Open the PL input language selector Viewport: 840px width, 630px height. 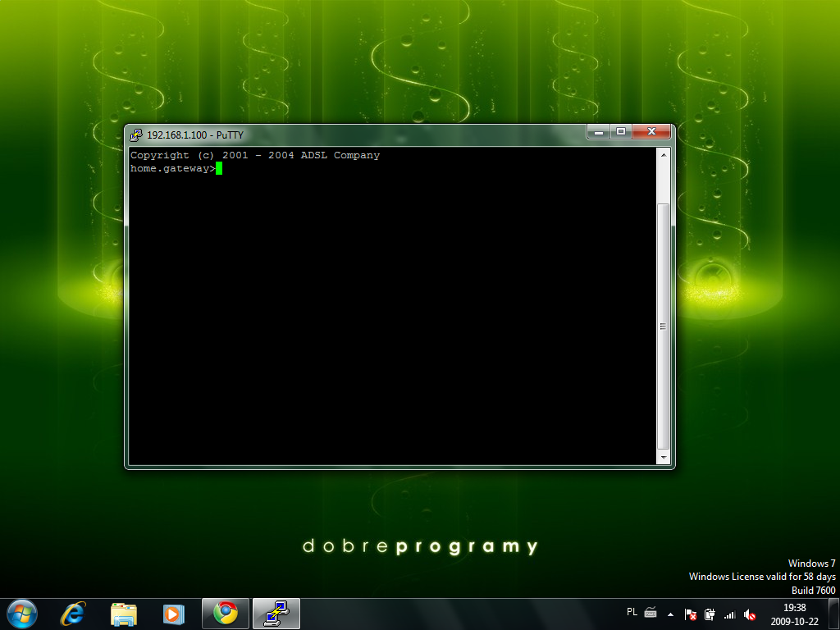pyautogui.click(x=632, y=612)
